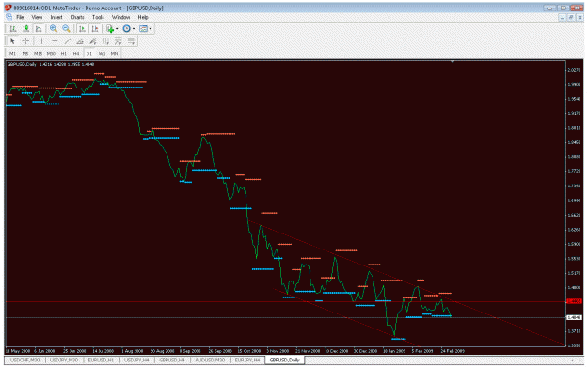Click the periods clock icon
The height and width of the screenshot is (369, 588).
click(127, 29)
